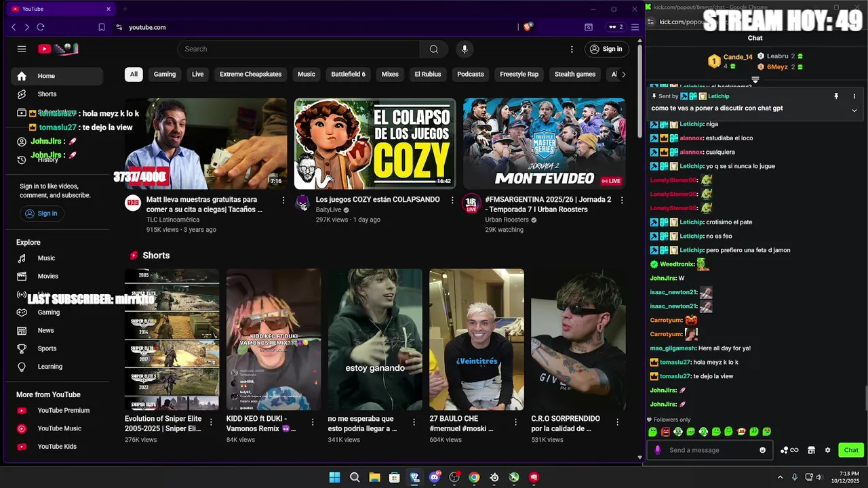This screenshot has height=488, width=868.
Task: Open Kick chat settings gear
Action: (x=827, y=450)
